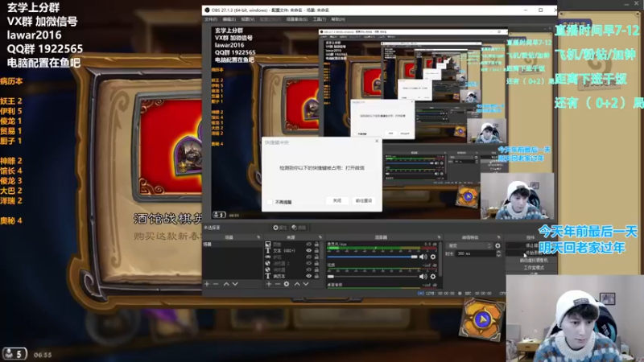The image size is (644, 362).
Task: Click the hexagonal play button game icon
Action: click(x=482, y=319)
